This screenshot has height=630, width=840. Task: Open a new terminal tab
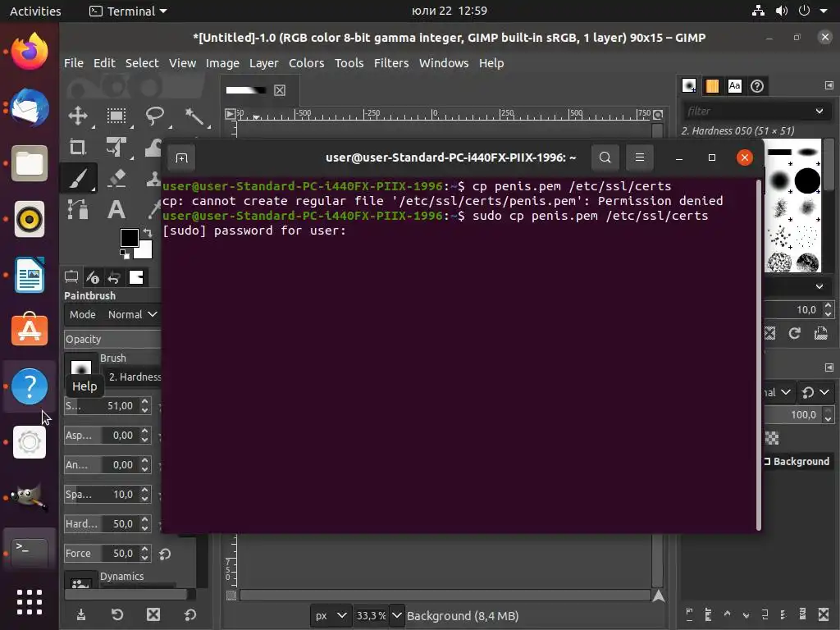point(181,157)
